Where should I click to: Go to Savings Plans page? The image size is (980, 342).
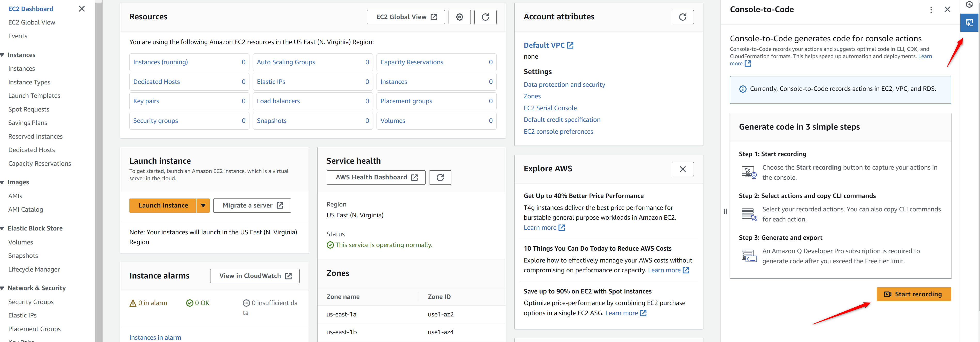[28, 123]
